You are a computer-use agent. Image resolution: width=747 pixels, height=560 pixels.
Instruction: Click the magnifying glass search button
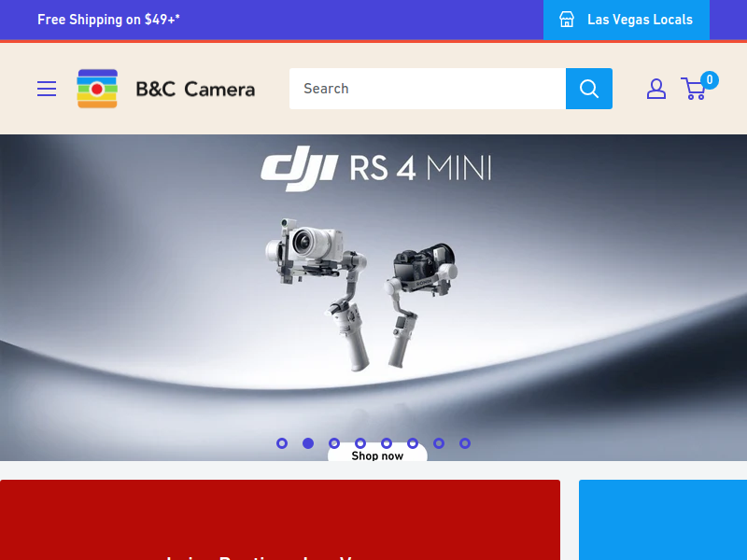[x=589, y=89]
